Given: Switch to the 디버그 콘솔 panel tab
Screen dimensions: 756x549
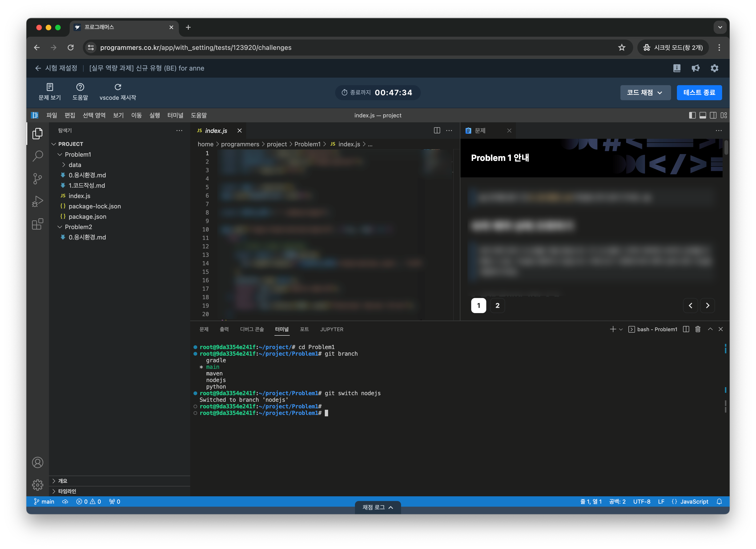Looking at the screenshot, I should 252,329.
